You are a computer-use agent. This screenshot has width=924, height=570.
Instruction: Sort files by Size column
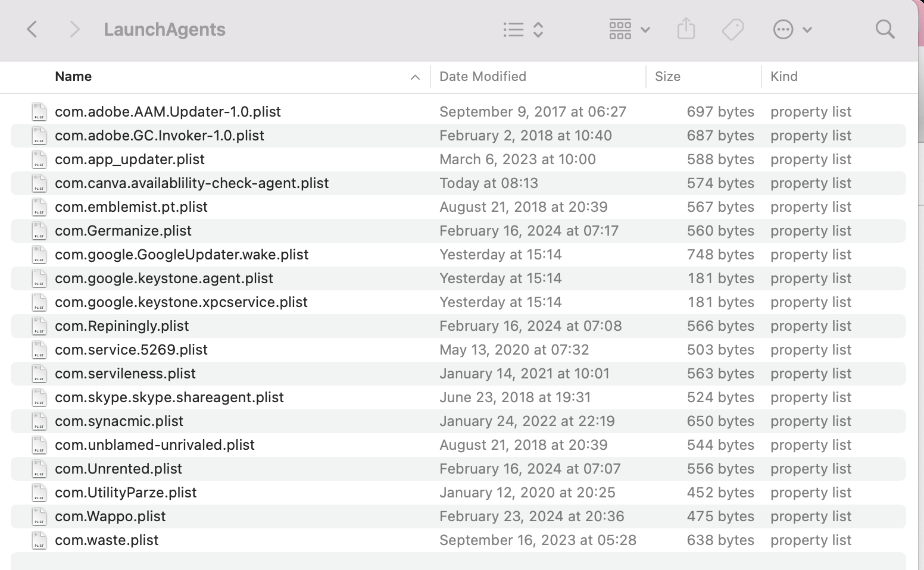[667, 77]
